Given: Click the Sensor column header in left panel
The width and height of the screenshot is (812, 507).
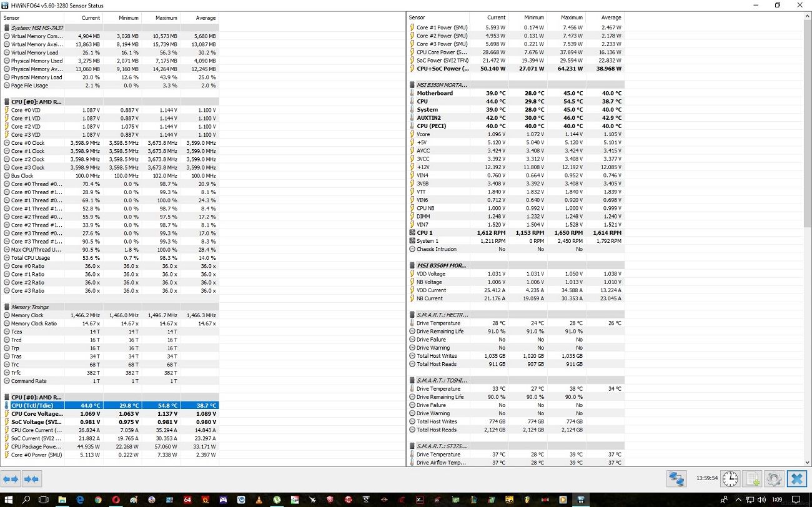Looking at the screenshot, I should (x=32, y=17).
